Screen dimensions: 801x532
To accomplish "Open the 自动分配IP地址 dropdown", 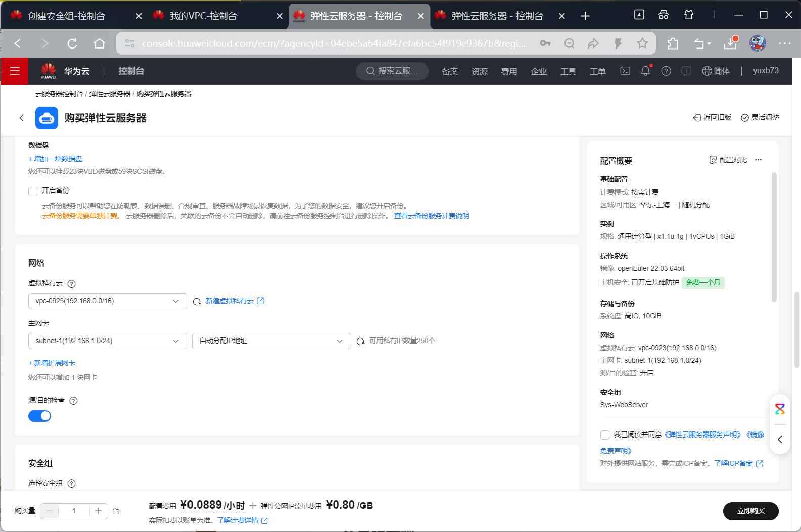I will click(271, 341).
